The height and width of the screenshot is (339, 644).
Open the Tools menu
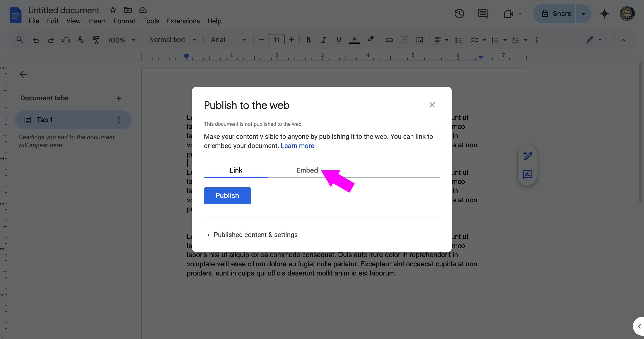click(x=151, y=21)
